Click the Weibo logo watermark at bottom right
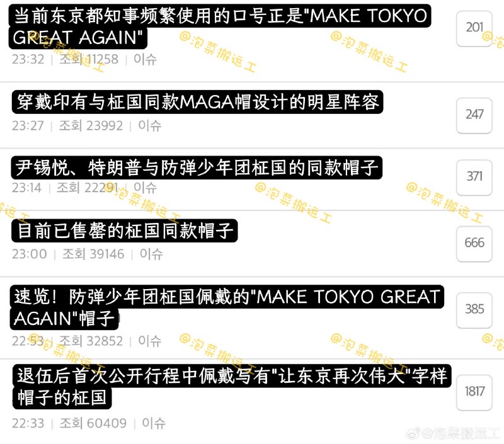Viewport: 504px width, 444px height. coord(414,433)
